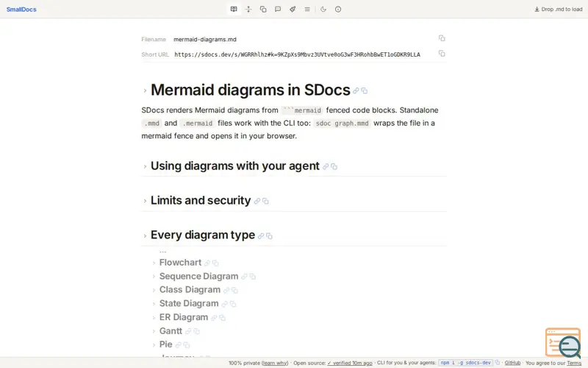Click the overlapping squares copy icon in toolbar
Viewport: 588px width, 368px height.
pyautogui.click(x=263, y=9)
